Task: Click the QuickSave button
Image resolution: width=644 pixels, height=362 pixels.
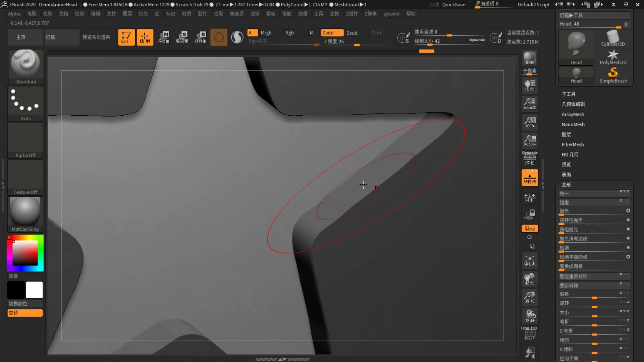Action: tap(453, 4)
